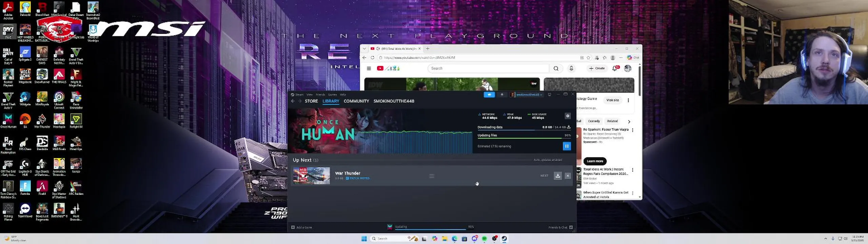Open the Once Human desktop shortcut
This screenshot has width=868, height=244.
[8, 121]
